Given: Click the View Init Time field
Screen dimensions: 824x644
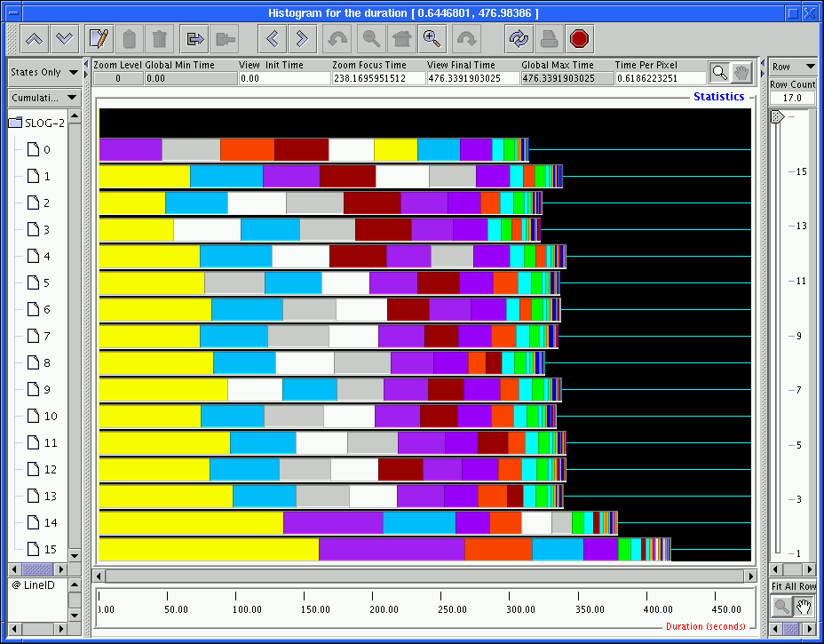Looking at the screenshot, I should coord(285,78).
